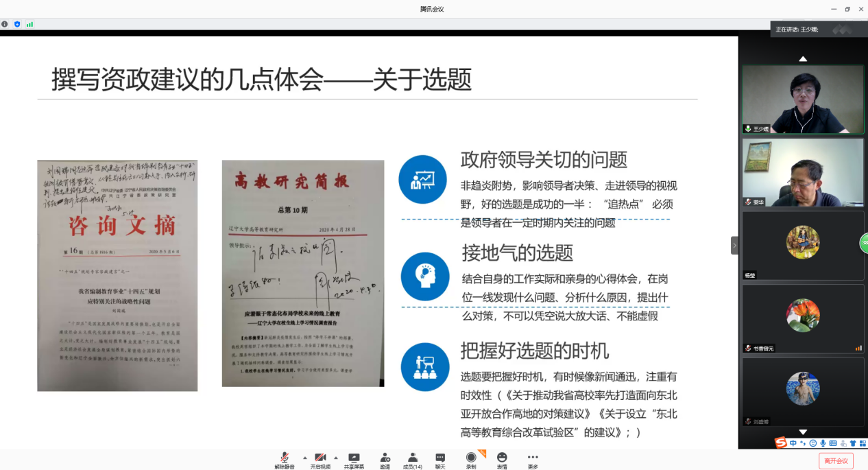
Task: Open the 更多 more options menu
Action: coord(533,460)
